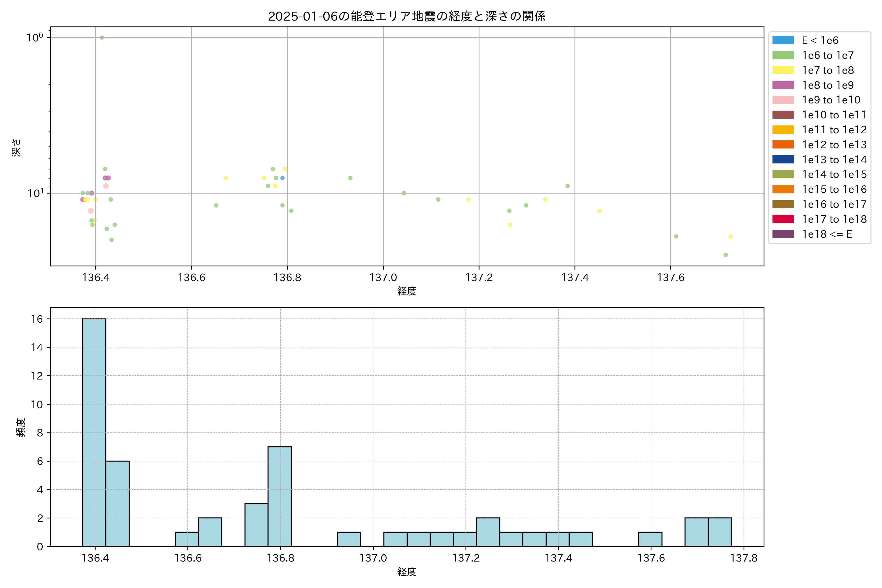The image size is (882, 588).
Task: Click the red '1e17 to 1e18' legend swatch
Action: (783, 219)
